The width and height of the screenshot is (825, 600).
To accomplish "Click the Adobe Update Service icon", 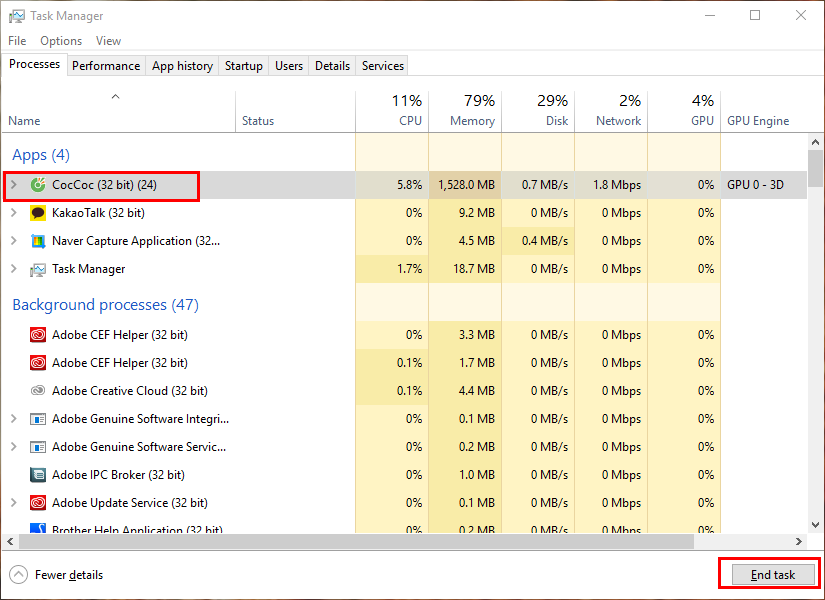I will (x=37, y=502).
